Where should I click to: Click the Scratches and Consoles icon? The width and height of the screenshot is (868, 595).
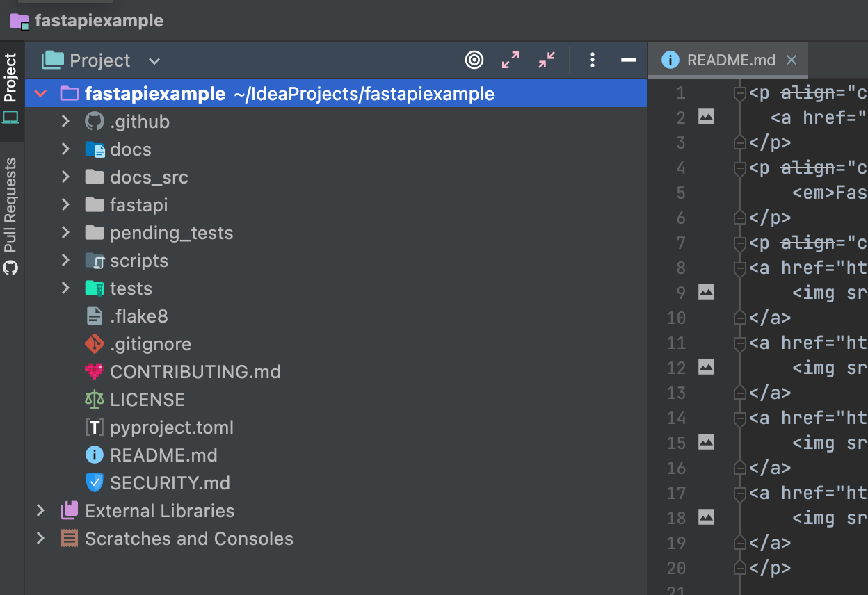point(70,539)
